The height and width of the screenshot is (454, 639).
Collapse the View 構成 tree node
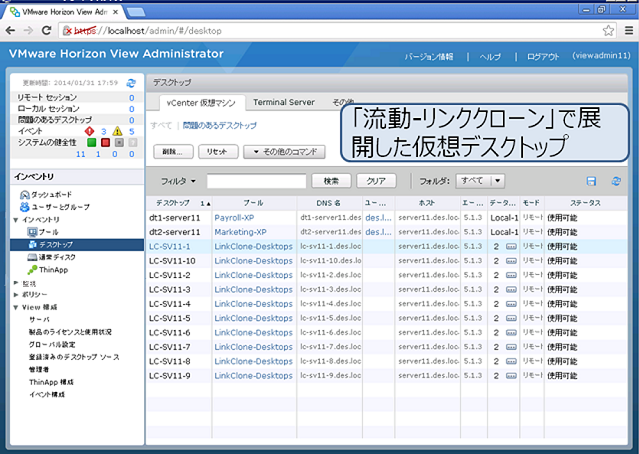pyautogui.click(x=15, y=308)
